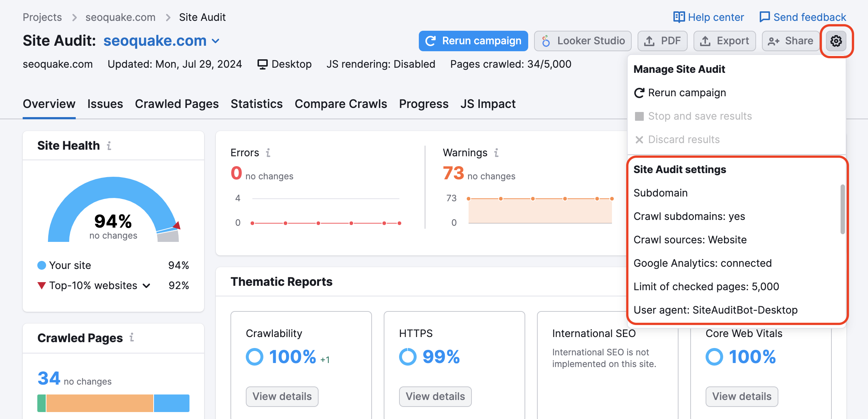
Task: Click the Your site blue legend dot
Action: click(x=42, y=265)
